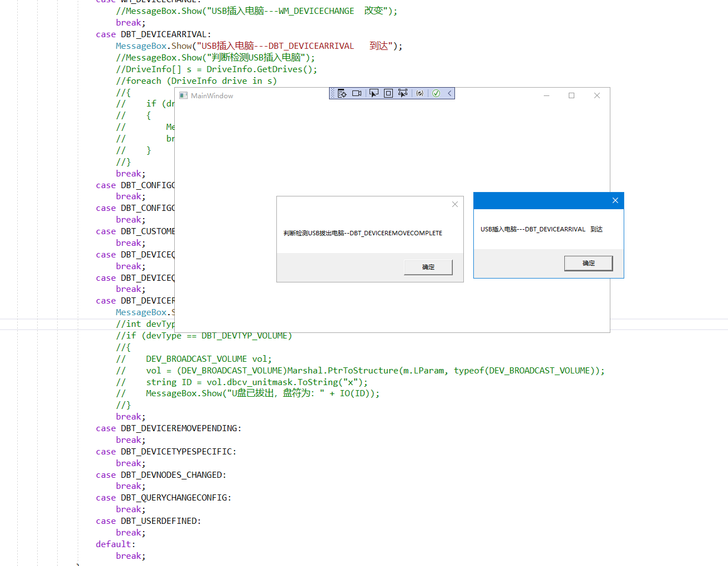Image resolution: width=728 pixels, height=566 pixels.
Task: Click 'case DBT_USERDEFINED:' code line
Action: (148, 521)
